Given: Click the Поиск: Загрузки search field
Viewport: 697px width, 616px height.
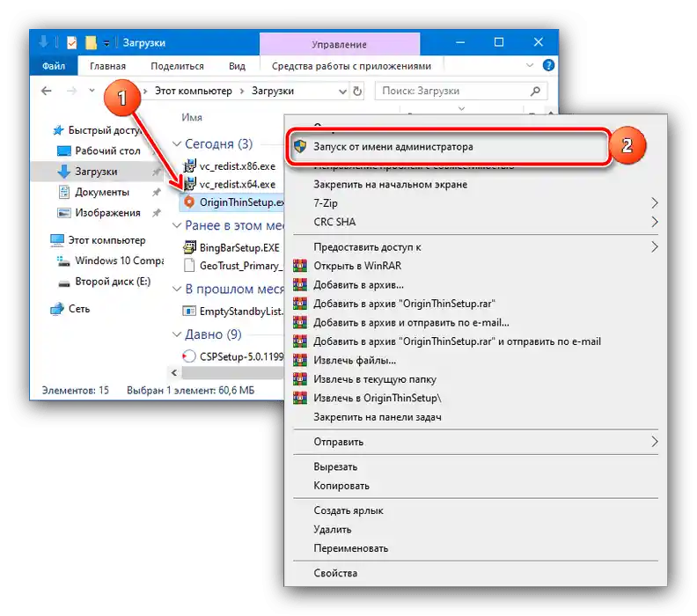Looking at the screenshot, I should click(460, 92).
